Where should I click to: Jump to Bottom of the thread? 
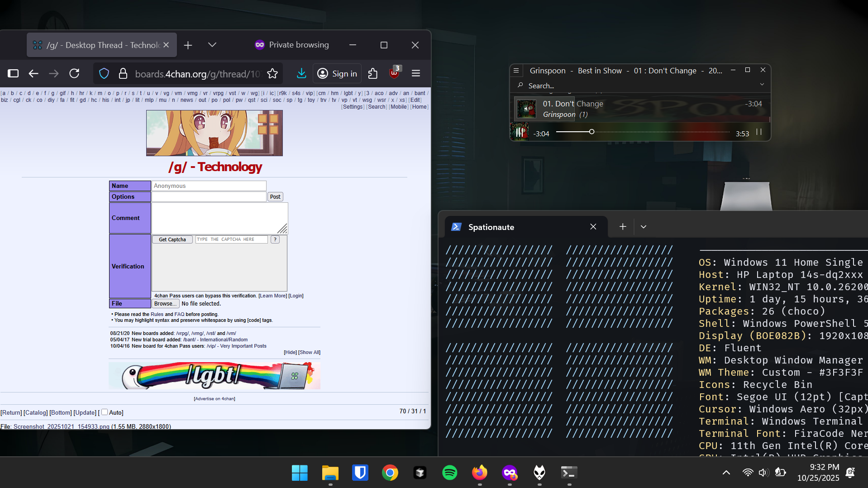(61, 413)
